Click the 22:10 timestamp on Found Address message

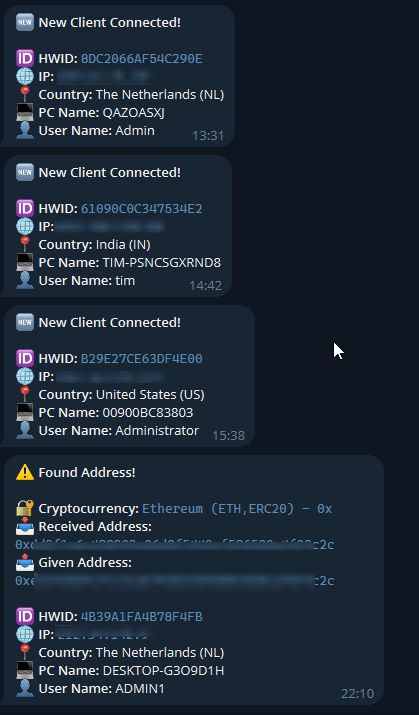click(x=357, y=694)
